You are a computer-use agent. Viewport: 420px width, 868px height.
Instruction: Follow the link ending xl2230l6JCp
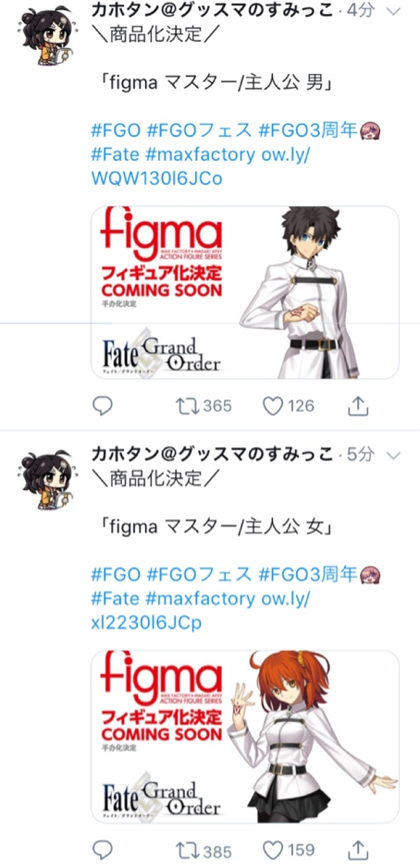(x=201, y=610)
